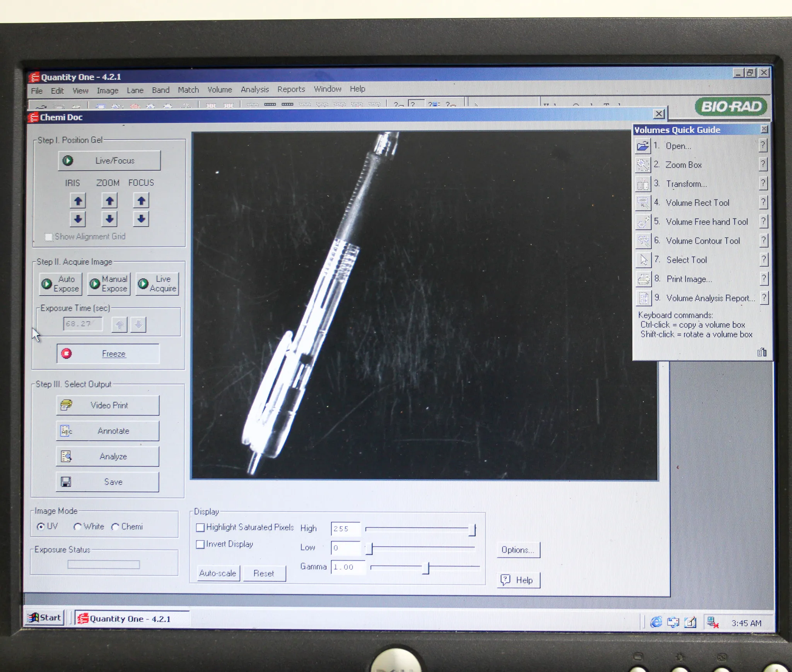Enable Highlight Saturated Pixels checkbox
792x672 pixels.
tap(200, 527)
